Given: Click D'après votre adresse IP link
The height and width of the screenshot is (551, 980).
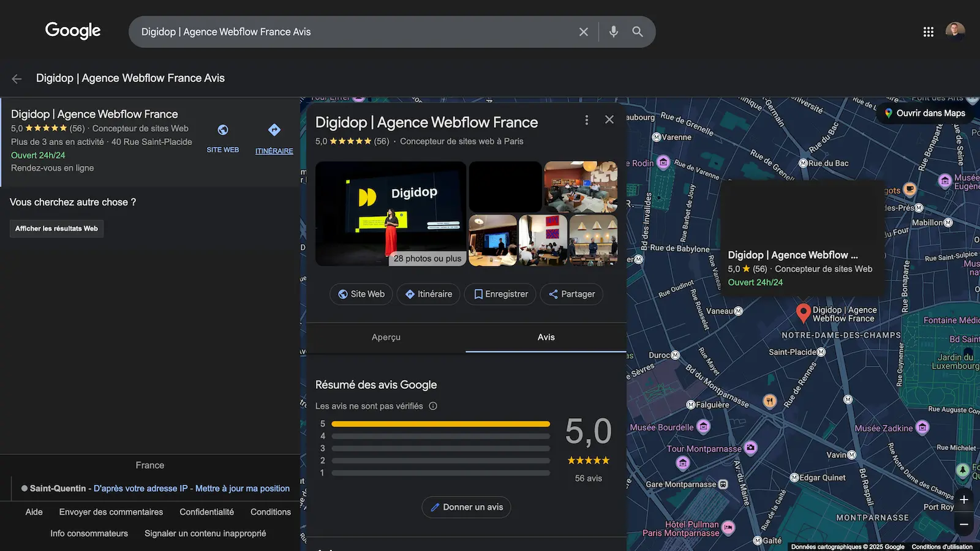Looking at the screenshot, I should [x=141, y=489].
